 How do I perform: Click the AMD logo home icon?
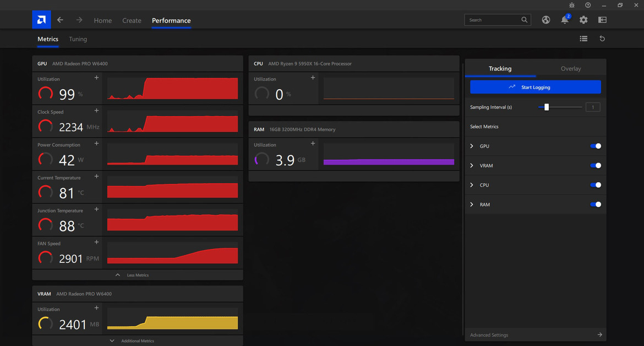pyautogui.click(x=41, y=20)
